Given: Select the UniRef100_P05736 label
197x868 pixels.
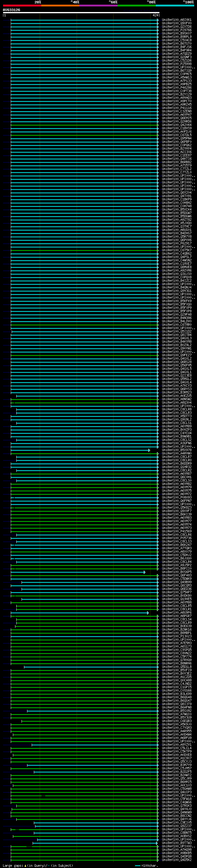Looking at the screenshot, I should click(176, 538).
